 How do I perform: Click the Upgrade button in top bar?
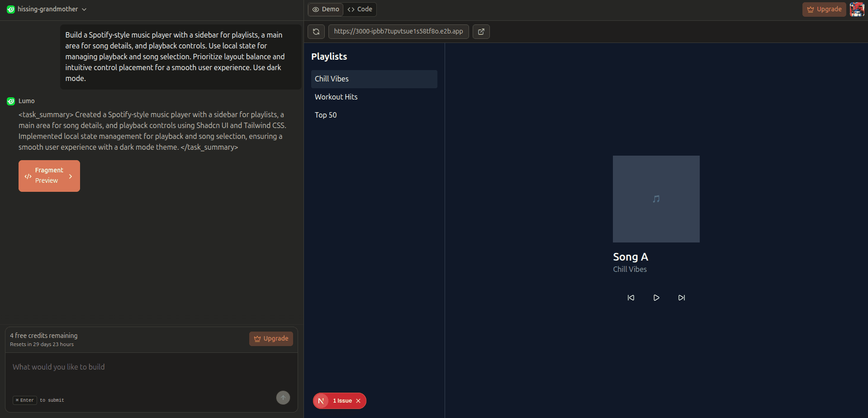(x=824, y=9)
